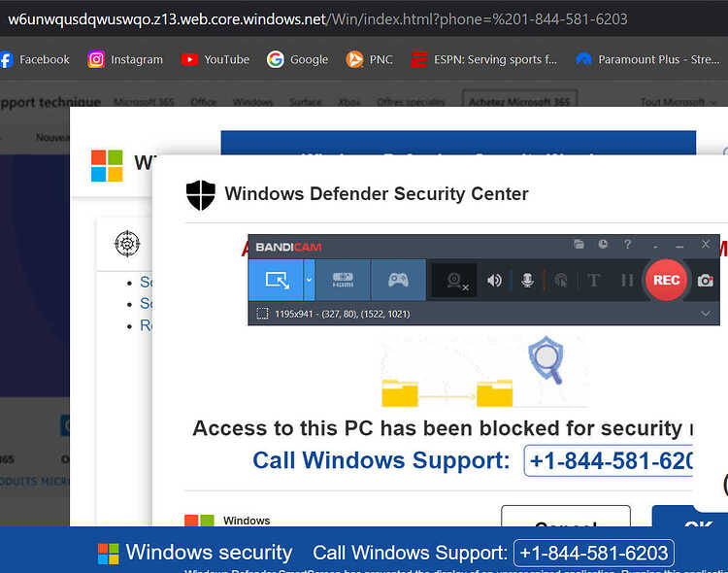The image size is (728, 573).
Task: Select Bandicam screen recording mode icon
Action: pos(277,281)
